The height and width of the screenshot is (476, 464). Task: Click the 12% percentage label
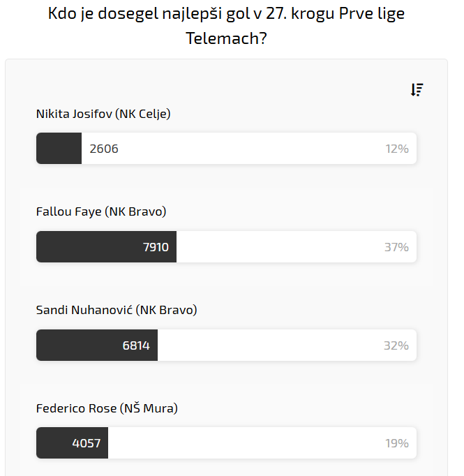396,149
